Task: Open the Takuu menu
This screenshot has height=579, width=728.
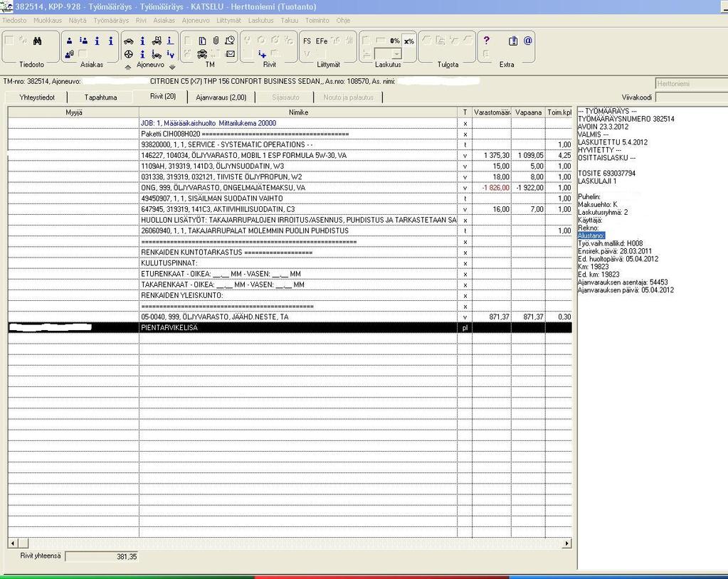Action: [x=289, y=21]
